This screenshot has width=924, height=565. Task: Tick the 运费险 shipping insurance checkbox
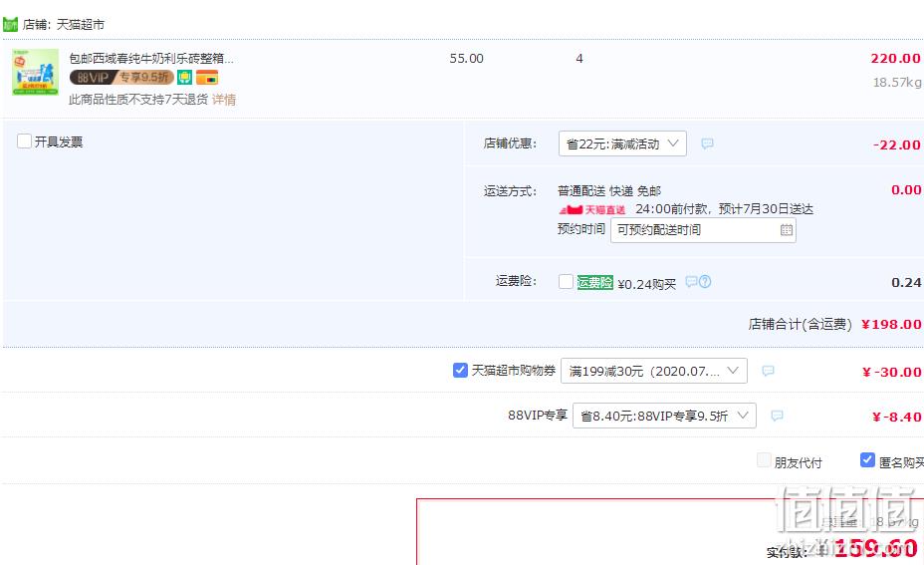coord(566,282)
